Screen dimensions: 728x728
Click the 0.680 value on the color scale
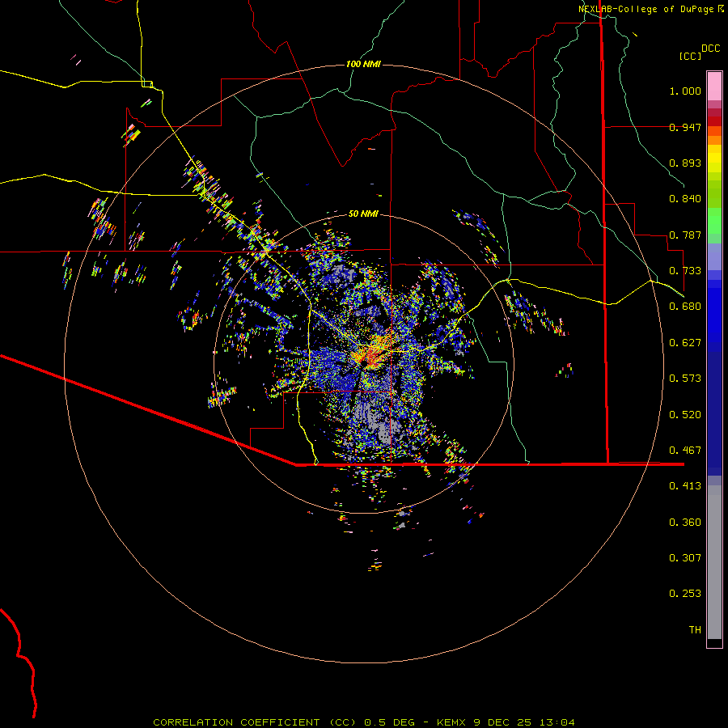point(685,307)
